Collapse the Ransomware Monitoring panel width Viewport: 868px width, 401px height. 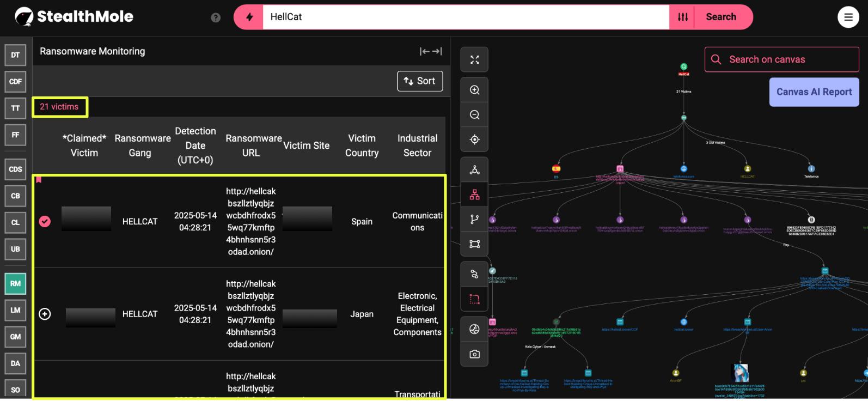pyautogui.click(x=430, y=51)
